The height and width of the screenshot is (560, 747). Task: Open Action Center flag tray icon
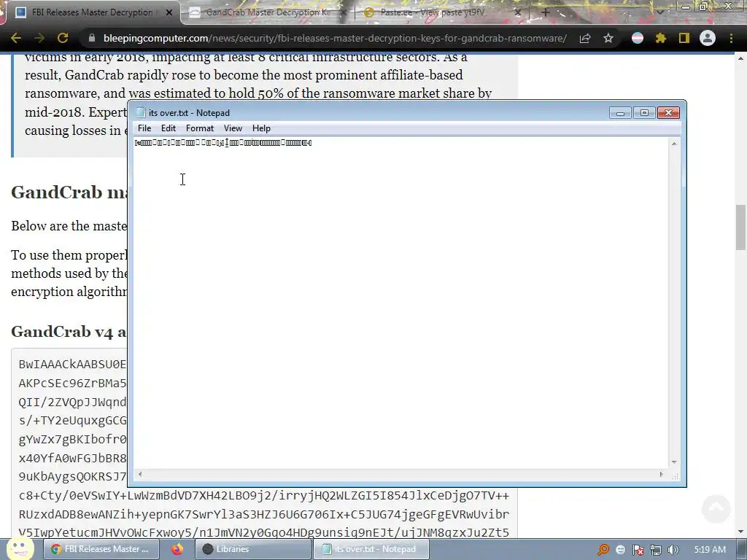coord(638,550)
